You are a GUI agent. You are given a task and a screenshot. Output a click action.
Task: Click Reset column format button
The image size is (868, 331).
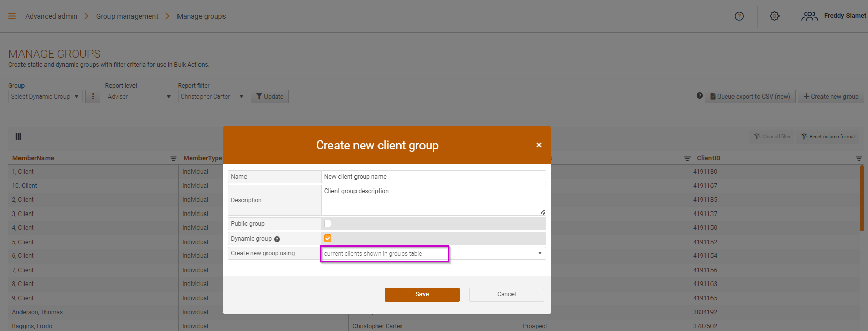click(828, 137)
